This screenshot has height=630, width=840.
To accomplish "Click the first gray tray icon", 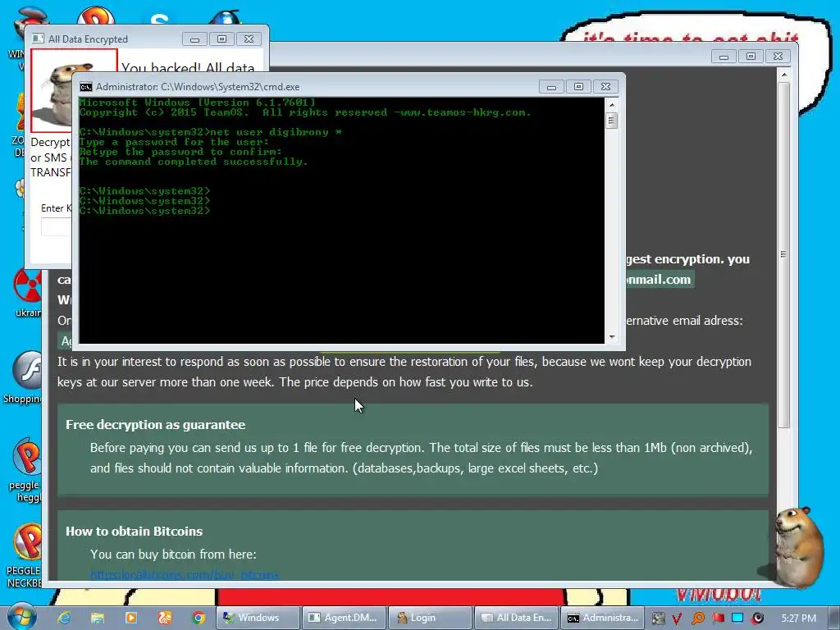I will point(658,619).
